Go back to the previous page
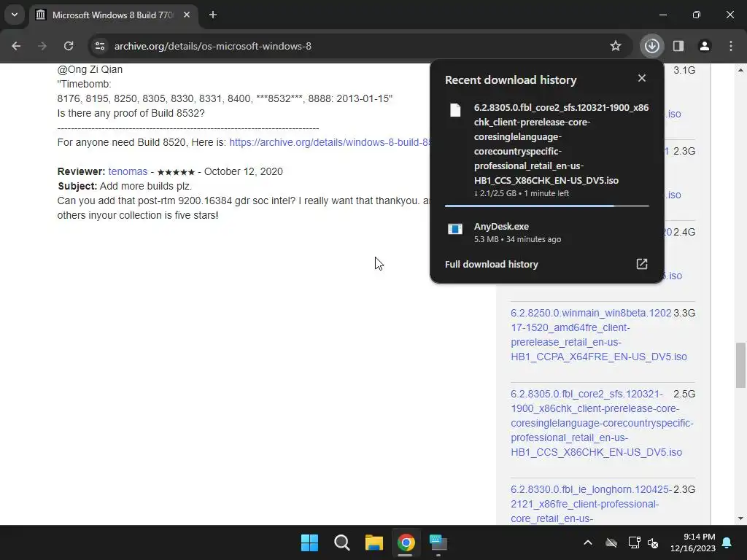 pyautogui.click(x=16, y=46)
